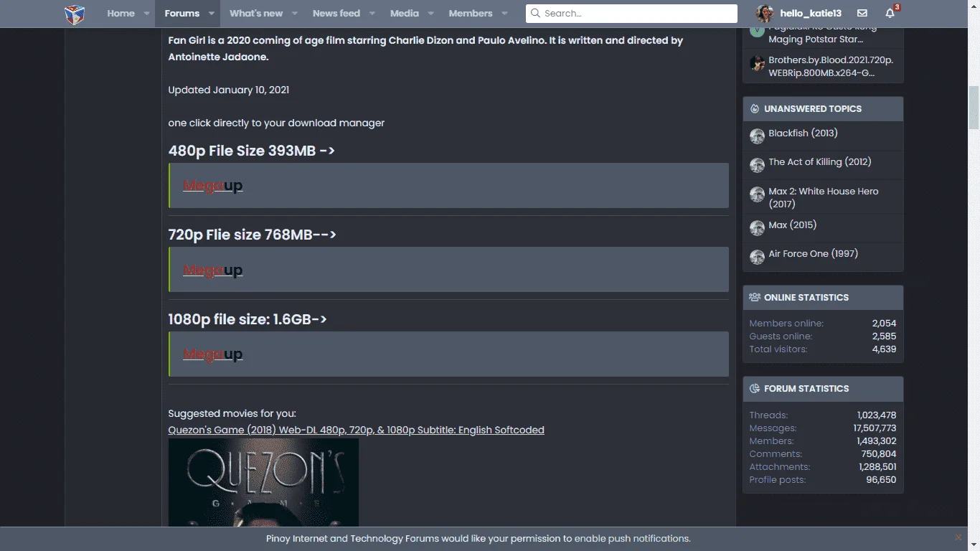Viewport: 980px width, 551px height.
Task: Click 'Suggested movies for you:' text
Action: coord(232,413)
